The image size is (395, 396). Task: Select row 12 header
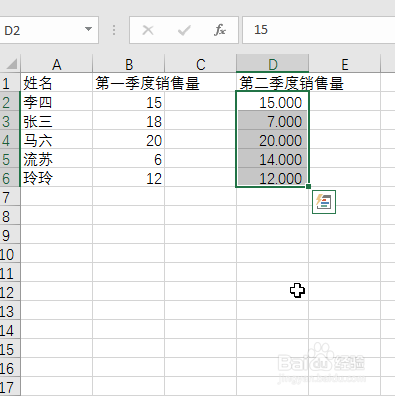pos(10,292)
